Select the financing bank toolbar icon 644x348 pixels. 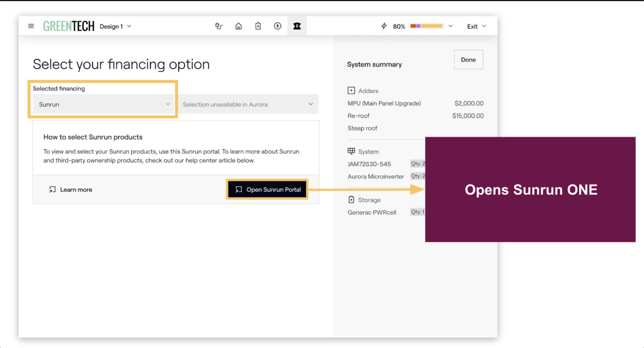coord(297,26)
